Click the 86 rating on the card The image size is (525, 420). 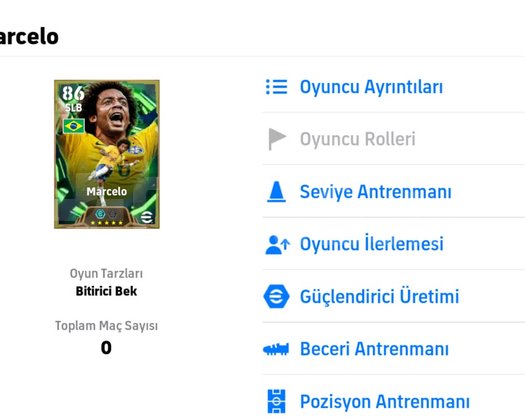(x=73, y=93)
